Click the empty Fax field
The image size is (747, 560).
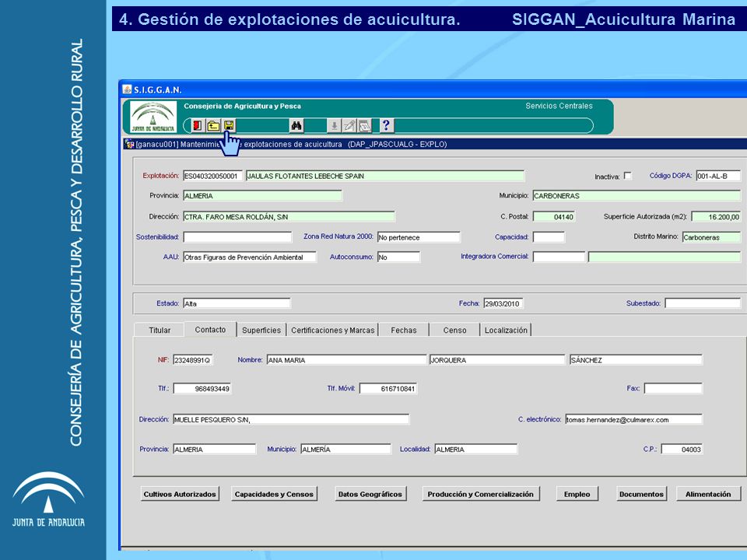(x=673, y=389)
